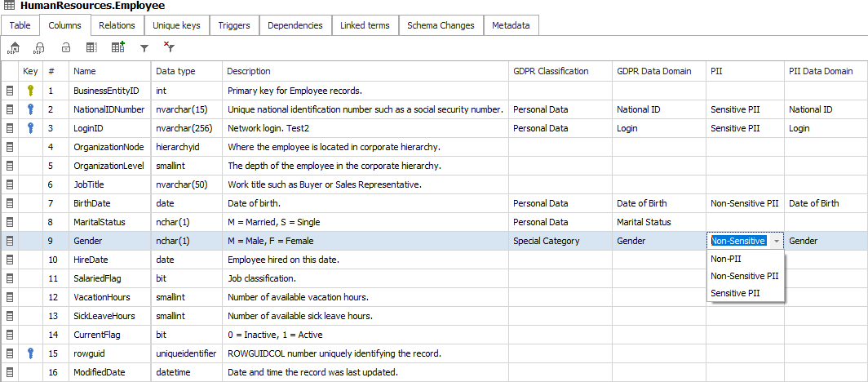
Task: Click the gold primary key icon for BusinessEntityID
Action: [31, 91]
